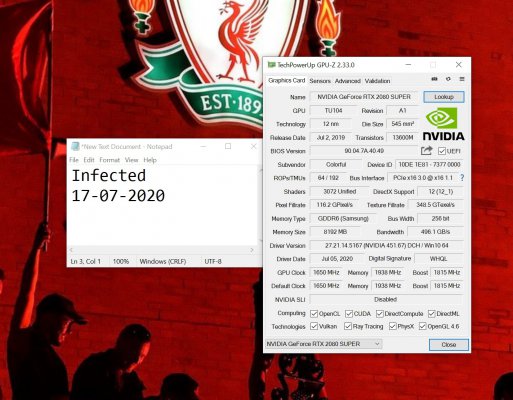Toggle the OpenGL 4.6 checkbox
This screenshot has width=513, height=400.
tap(422, 326)
